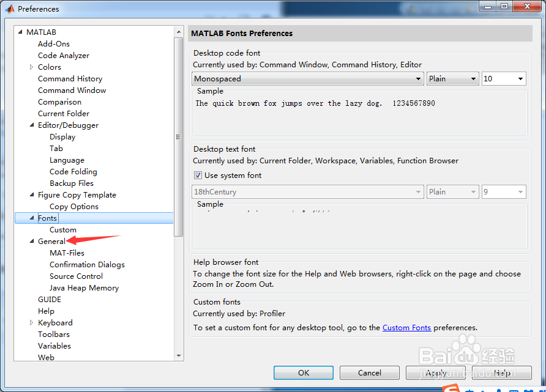Expand the Colors tree node

pos(31,67)
